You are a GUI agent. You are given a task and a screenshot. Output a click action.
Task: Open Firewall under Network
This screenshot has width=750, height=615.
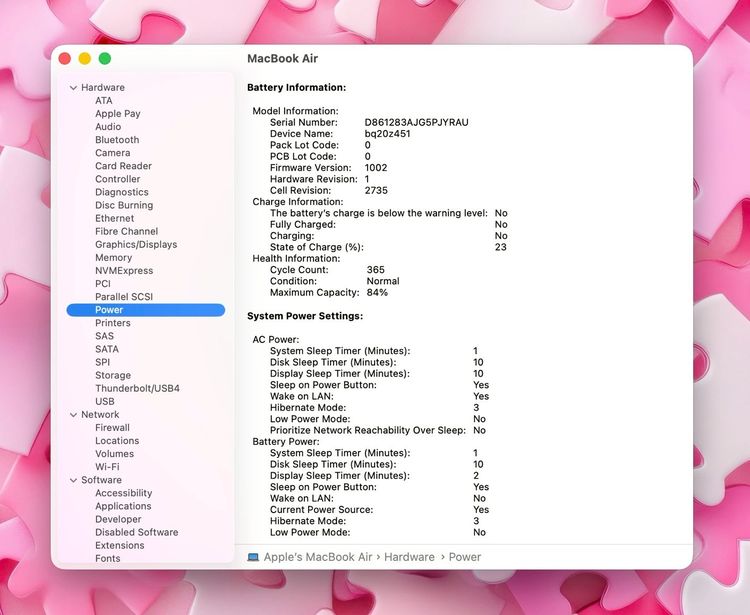coord(112,428)
